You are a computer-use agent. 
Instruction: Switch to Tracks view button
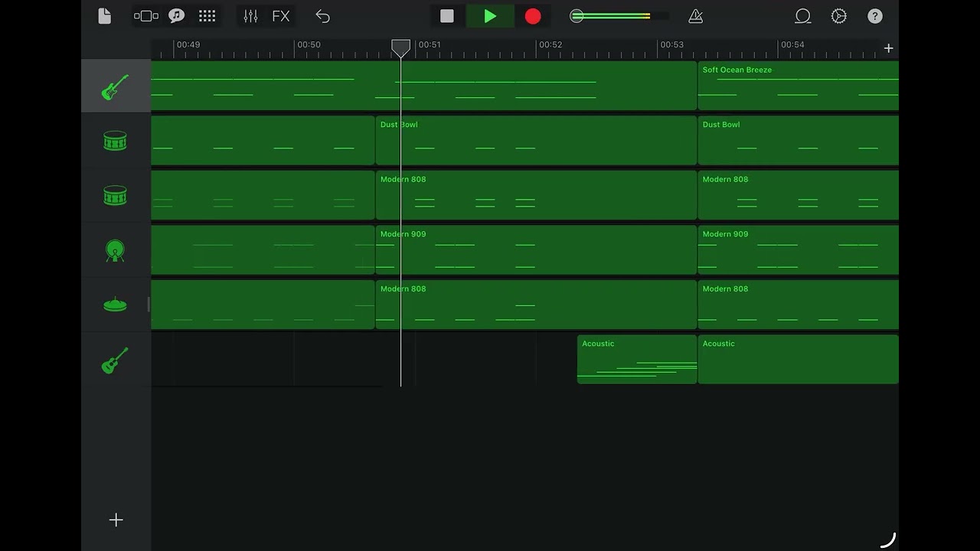146,16
